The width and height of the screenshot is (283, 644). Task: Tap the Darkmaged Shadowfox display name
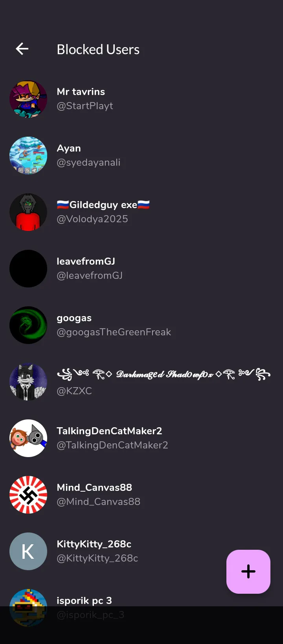164,375
